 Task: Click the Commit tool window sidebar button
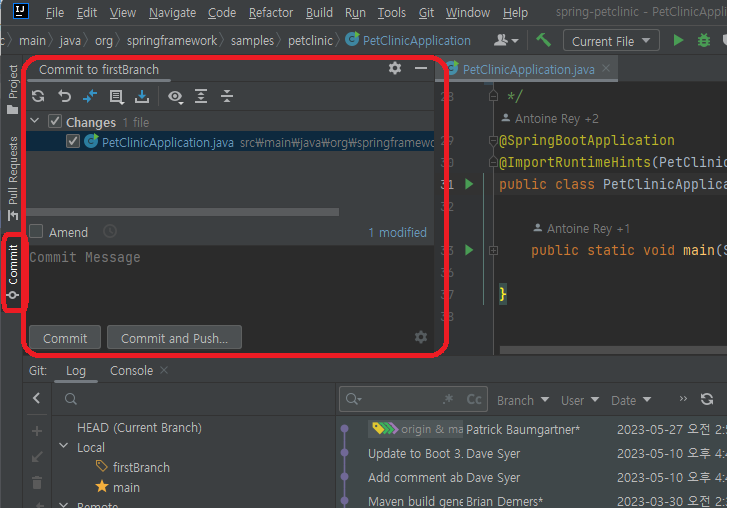(x=13, y=272)
